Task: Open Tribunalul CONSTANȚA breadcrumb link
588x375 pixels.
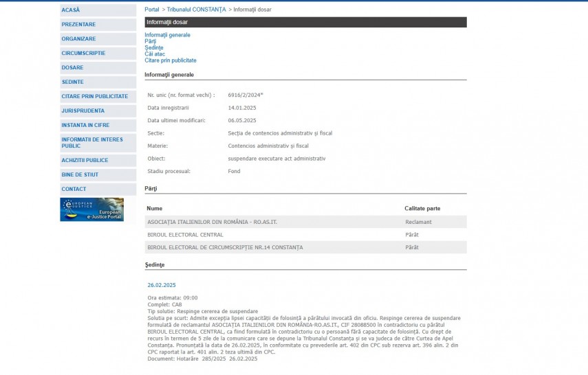Action: [x=196, y=10]
